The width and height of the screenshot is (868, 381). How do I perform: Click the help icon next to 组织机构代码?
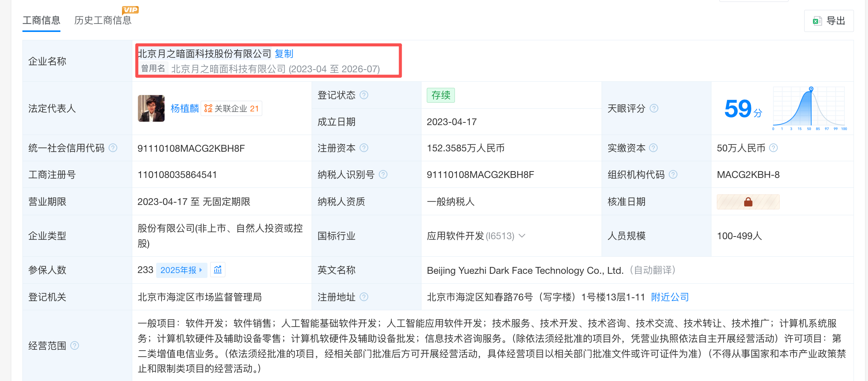tap(673, 175)
